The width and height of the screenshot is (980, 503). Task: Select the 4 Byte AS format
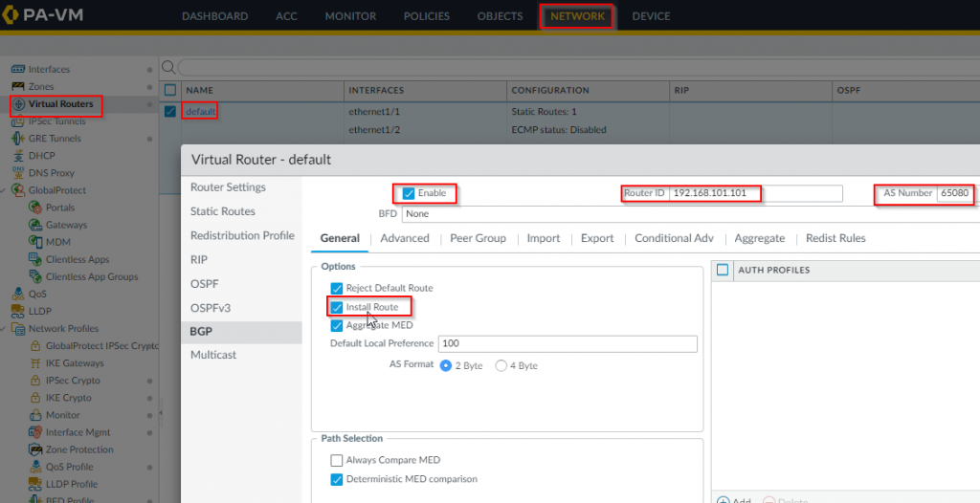pos(501,365)
